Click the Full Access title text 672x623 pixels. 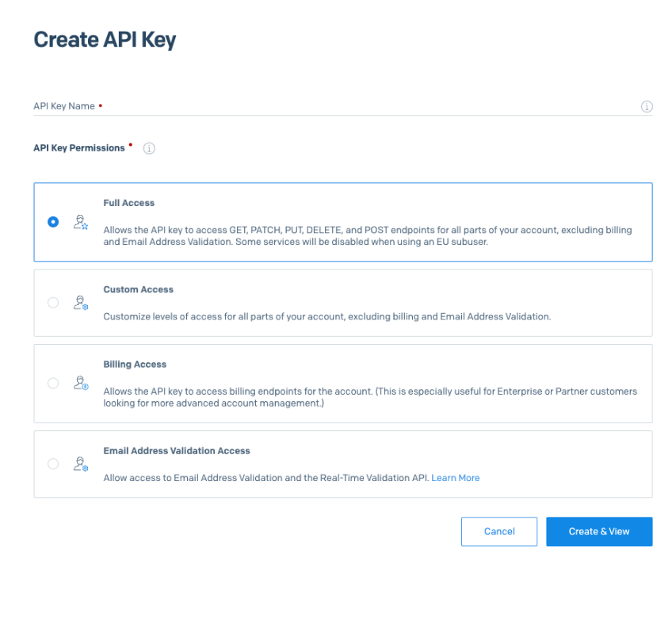[x=128, y=203]
